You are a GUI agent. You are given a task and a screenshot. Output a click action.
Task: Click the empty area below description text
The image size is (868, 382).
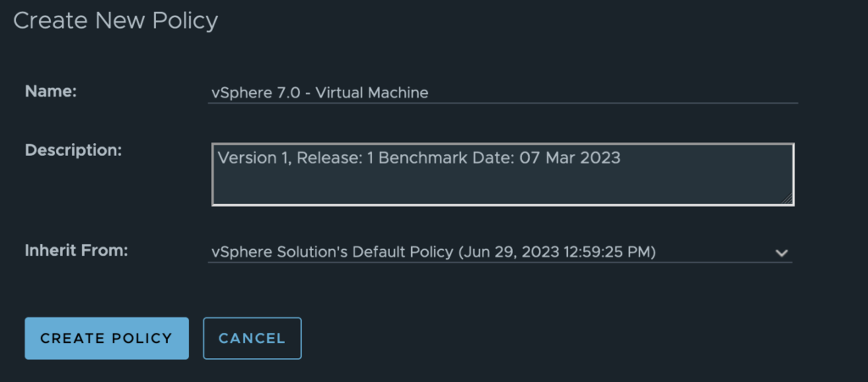point(502,186)
